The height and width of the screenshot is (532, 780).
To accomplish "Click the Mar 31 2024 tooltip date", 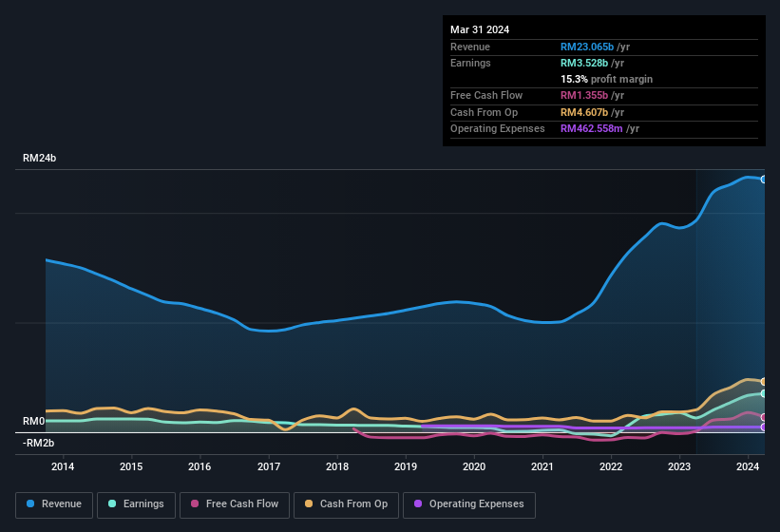I will pos(480,29).
